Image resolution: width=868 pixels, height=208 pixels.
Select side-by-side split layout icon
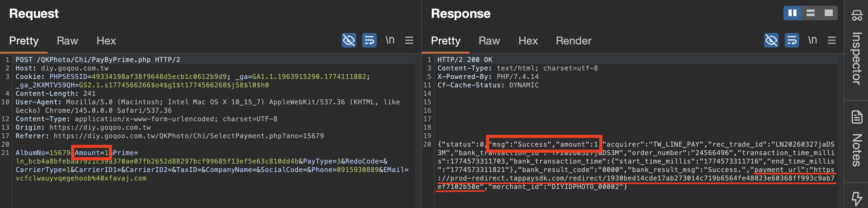[x=793, y=13]
